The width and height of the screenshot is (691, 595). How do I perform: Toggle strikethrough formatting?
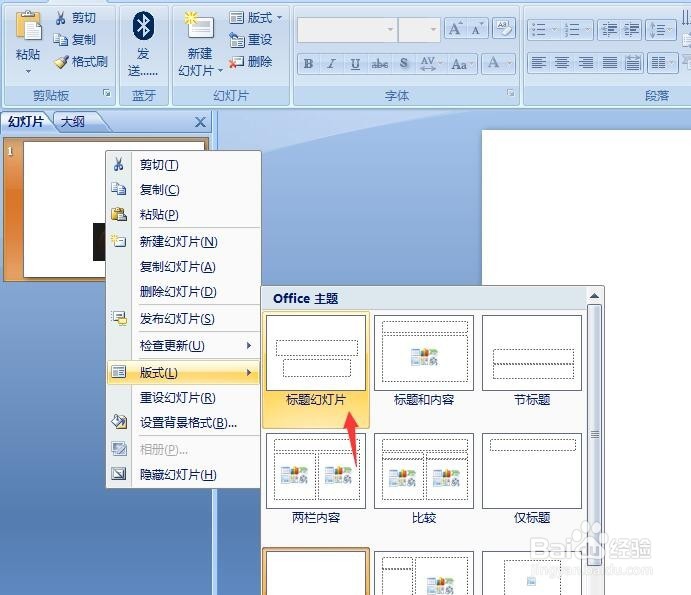click(x=379, y=64)
